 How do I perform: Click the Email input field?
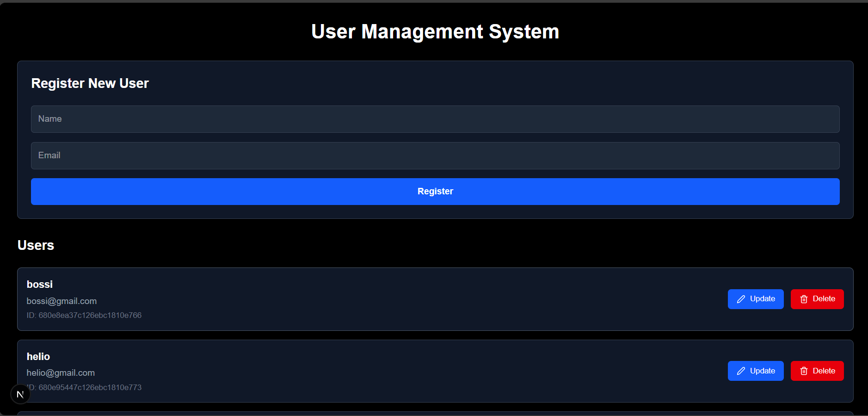[435, 155]
